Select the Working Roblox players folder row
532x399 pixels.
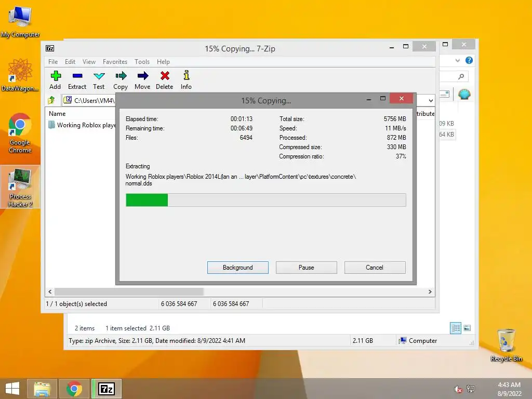click(x=82, y=125)
